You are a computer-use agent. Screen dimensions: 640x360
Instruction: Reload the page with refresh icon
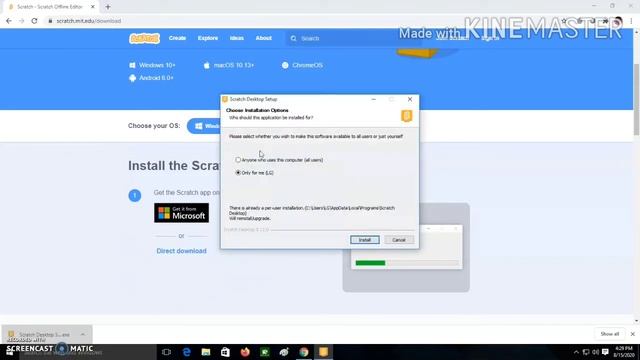coord(34,21)
